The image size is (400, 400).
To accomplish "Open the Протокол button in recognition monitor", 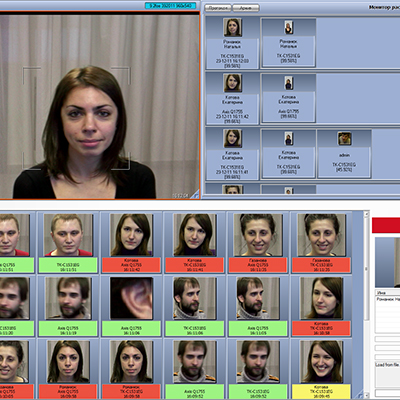I will [x=218, y=8].
